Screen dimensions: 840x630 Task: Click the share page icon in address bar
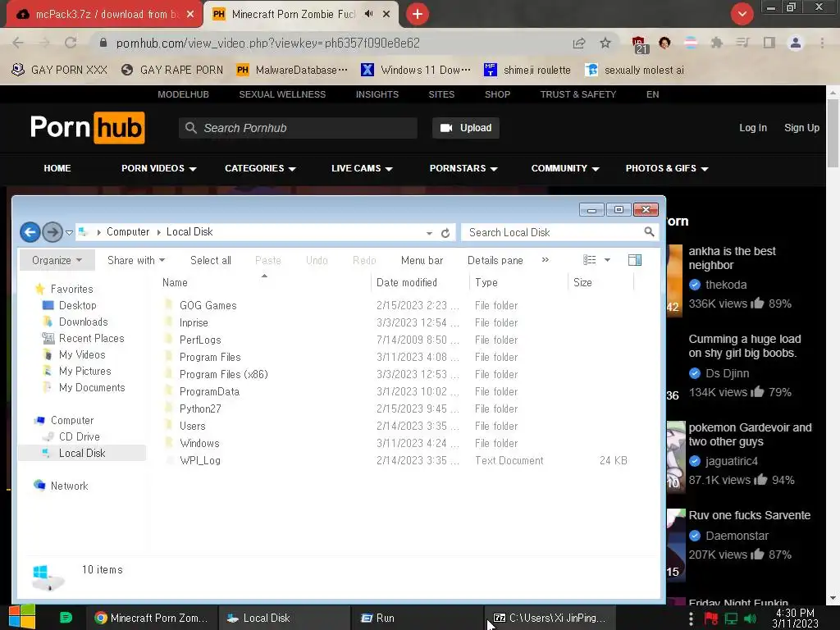click(579, 43)
